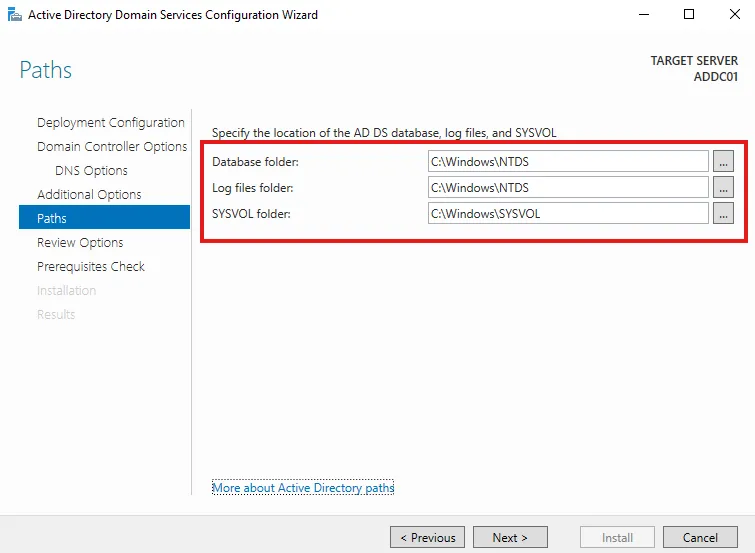Maximize the wizard window

tap(689, 15)
